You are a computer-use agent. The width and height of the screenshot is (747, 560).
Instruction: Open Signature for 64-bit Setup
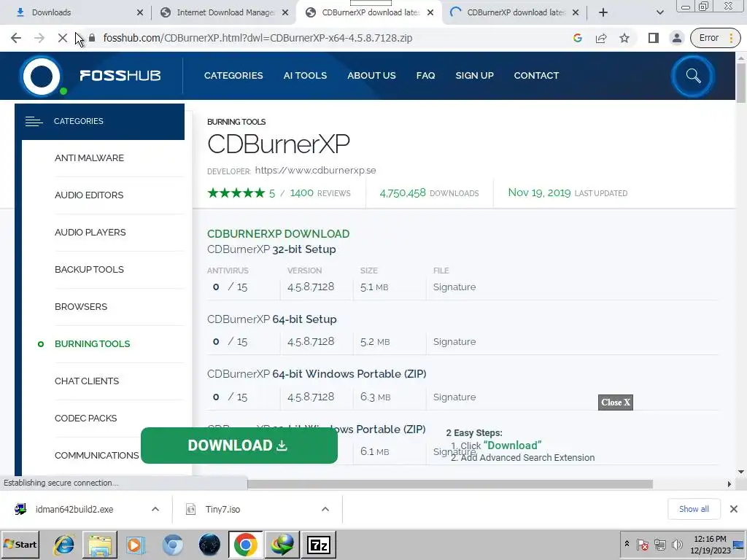[454, 342]
